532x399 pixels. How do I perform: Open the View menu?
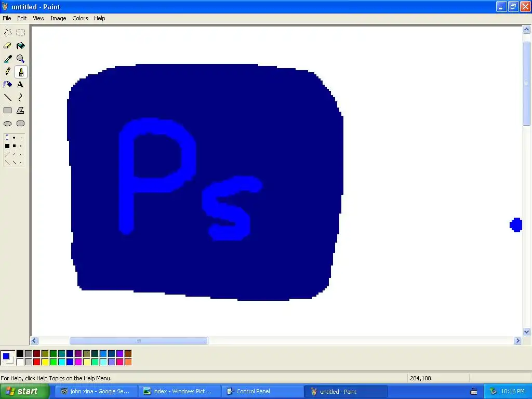[38, 18]
